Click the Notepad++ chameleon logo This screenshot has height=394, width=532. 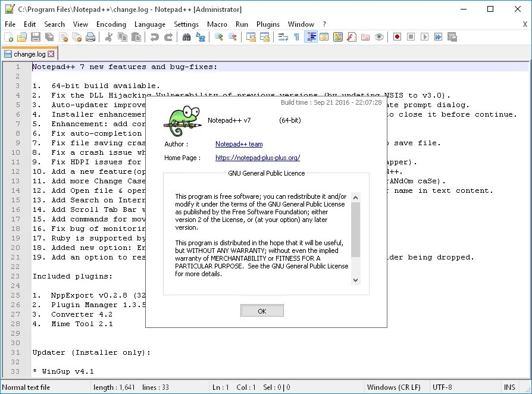click(x=183, y=121)
